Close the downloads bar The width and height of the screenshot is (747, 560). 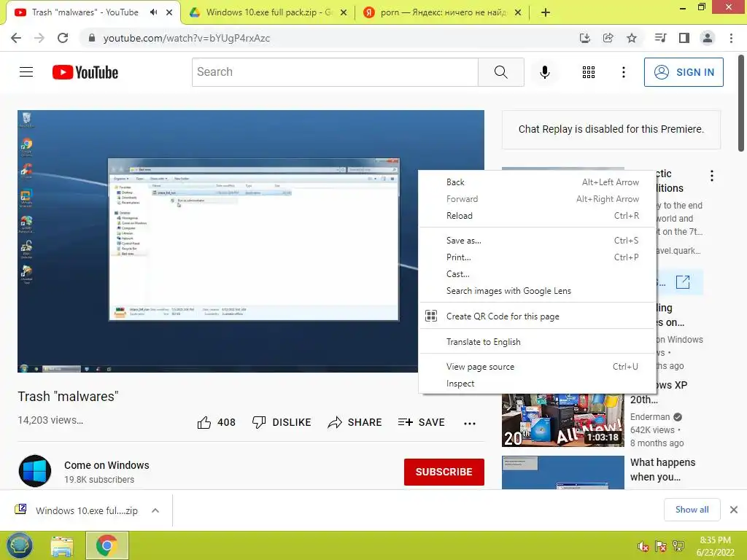point(734,510)
